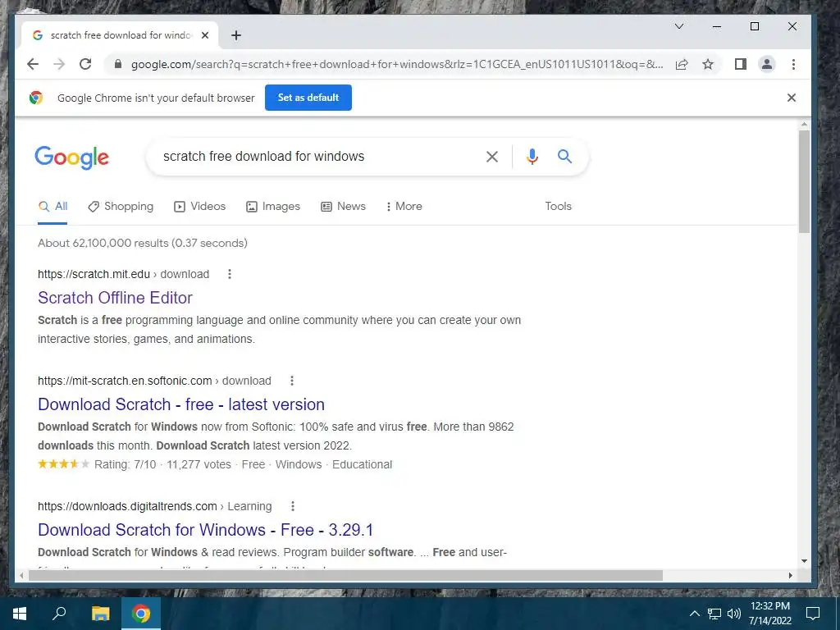Submit search with magnifier icon
The width and height of the screenshot is (840, 630).
(564, 157)
